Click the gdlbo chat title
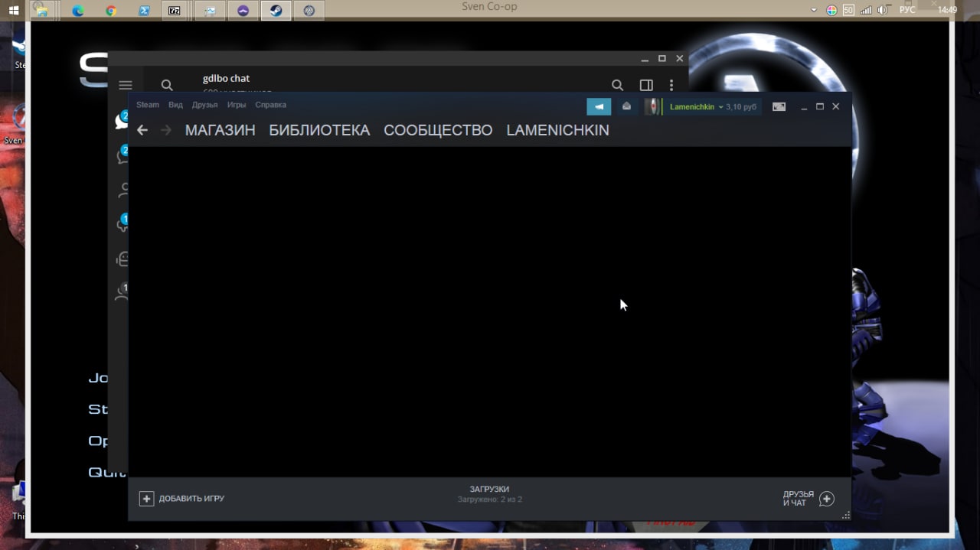This screenshot has height=550, width=980. [x=226, y=78]
